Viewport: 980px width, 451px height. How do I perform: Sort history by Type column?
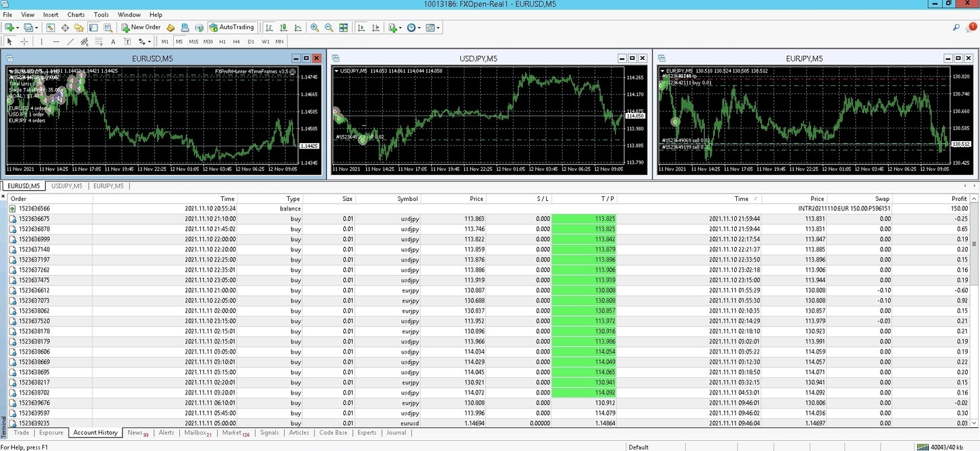[x=293, y=198]
